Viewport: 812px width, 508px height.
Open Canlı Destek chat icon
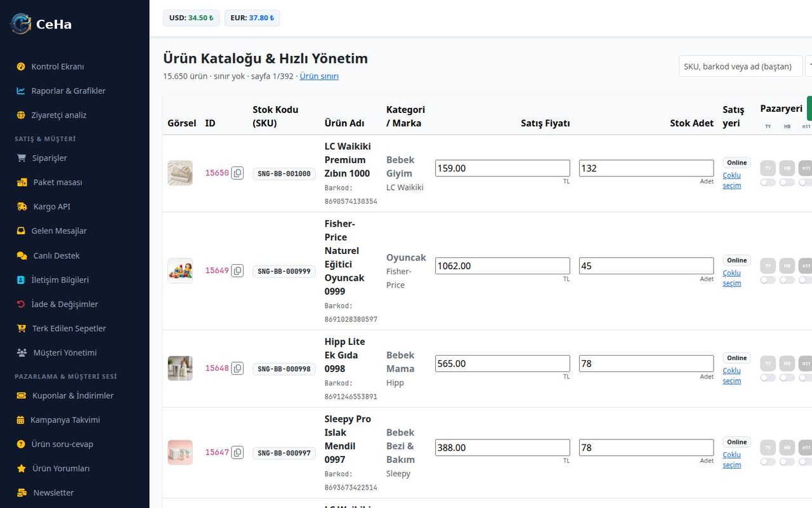coord(22,255)
